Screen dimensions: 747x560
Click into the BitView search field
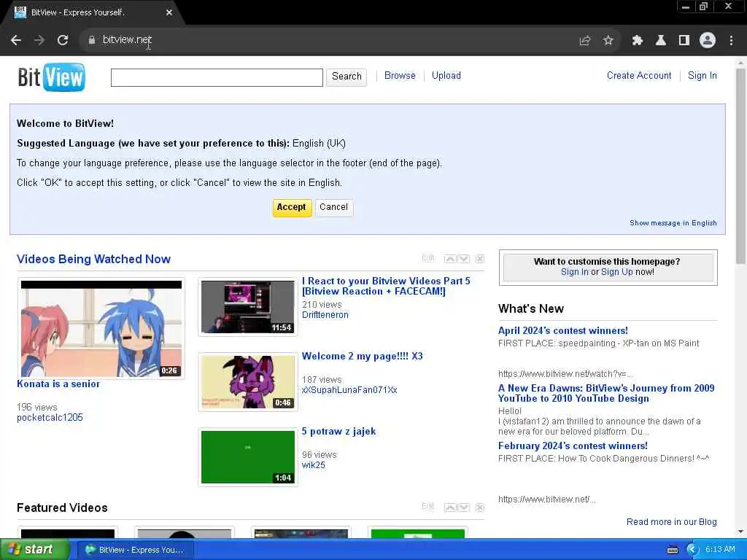coord(217,77)
